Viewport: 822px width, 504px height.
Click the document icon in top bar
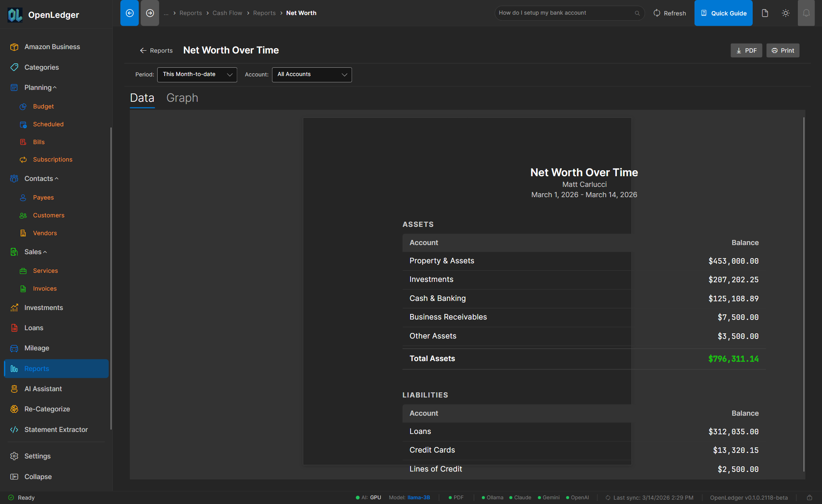coord(765,13)
